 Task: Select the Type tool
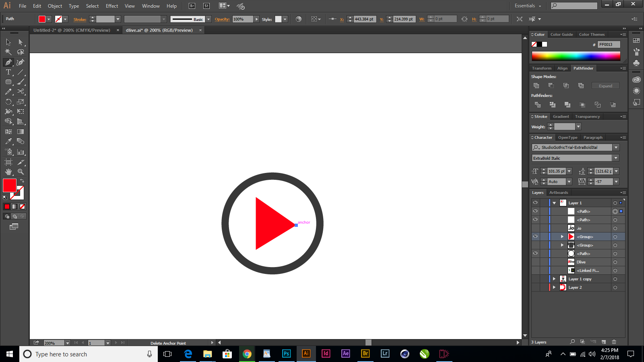pyautogui.click(x=8, y=72)
